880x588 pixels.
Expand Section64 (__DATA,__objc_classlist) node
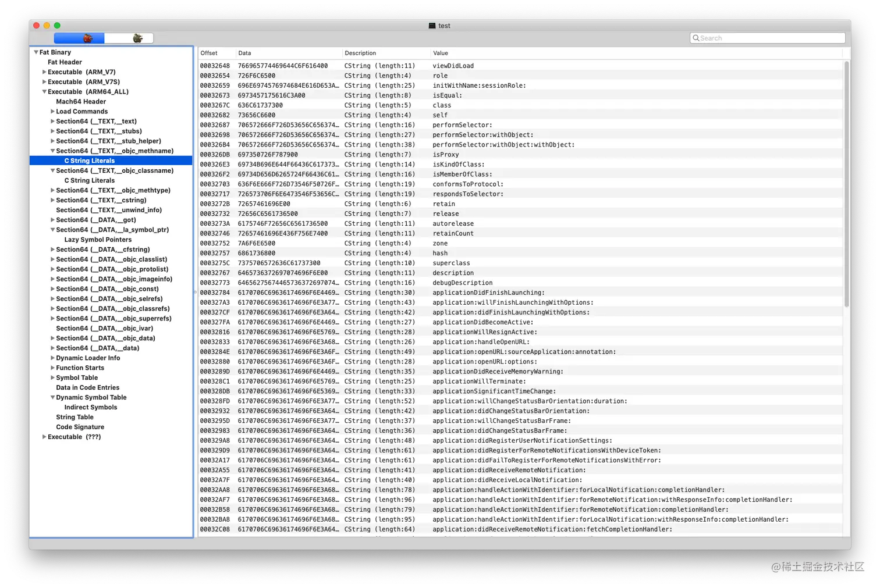point(52,260)
